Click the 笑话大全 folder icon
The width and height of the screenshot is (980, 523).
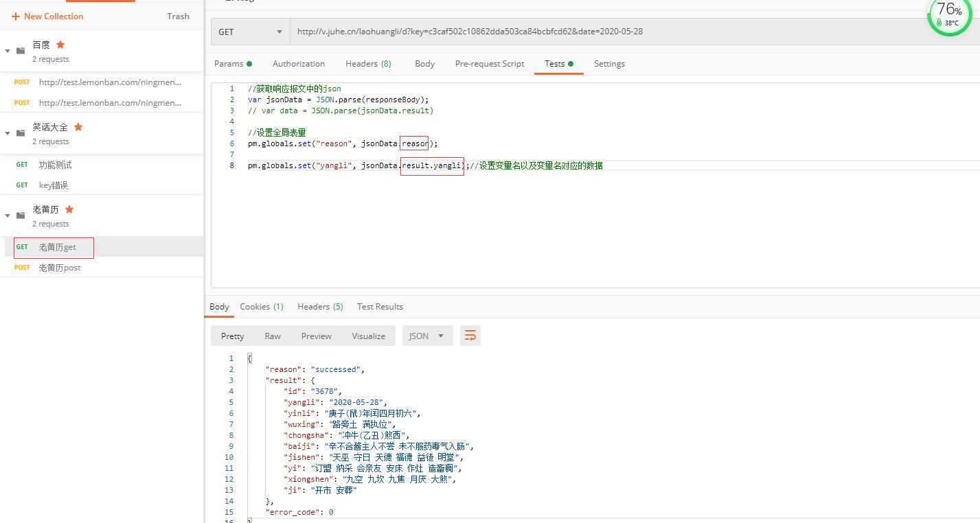(21, 133)
